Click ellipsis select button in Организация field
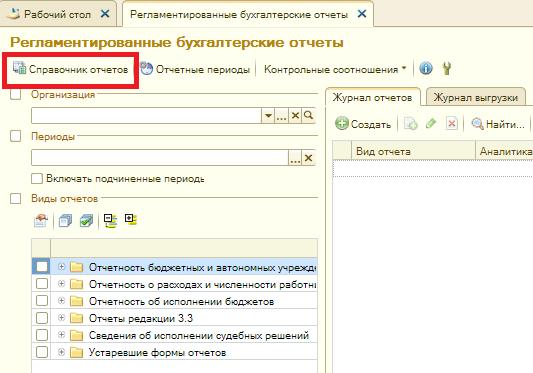The height and width of the screenshot is (373, 533). click(x=281, y=116)
